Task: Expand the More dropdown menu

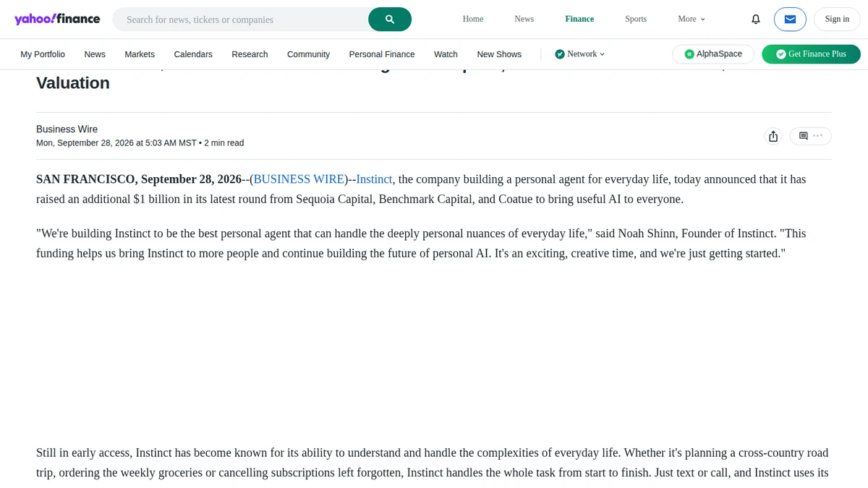Action: (692, 20)
